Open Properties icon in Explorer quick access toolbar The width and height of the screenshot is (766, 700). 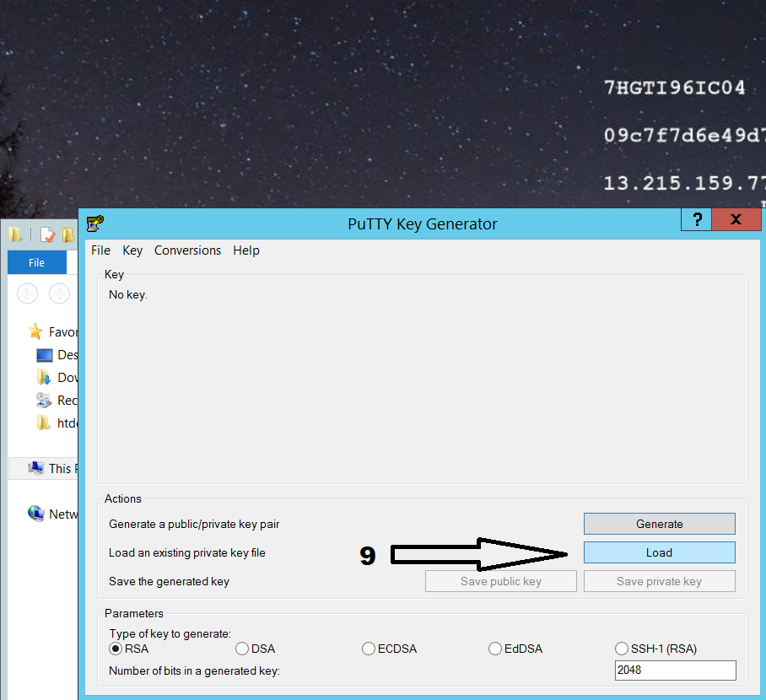click(48, 234)
